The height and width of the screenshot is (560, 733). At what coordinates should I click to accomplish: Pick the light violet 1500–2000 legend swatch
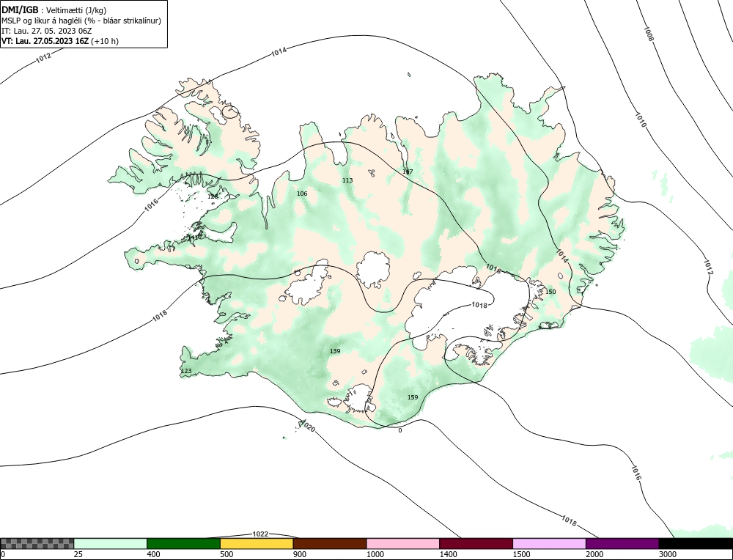pyautogui.click(x=549, y=543)
